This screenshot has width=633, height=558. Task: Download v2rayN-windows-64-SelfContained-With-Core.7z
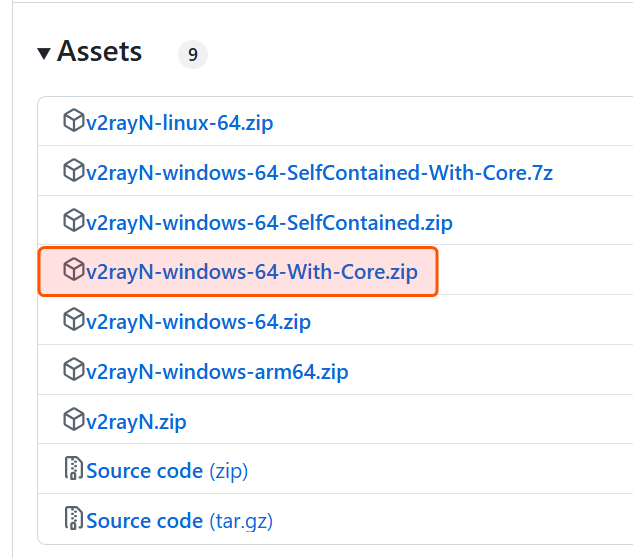coord(319,173)
